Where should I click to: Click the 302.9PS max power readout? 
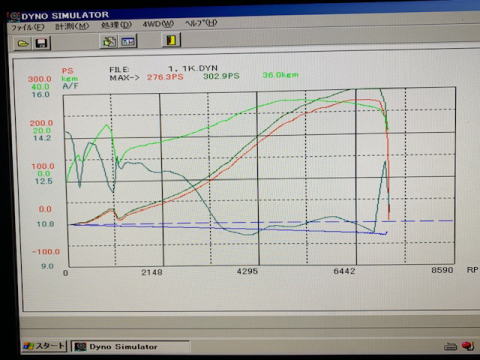(221, 76)
